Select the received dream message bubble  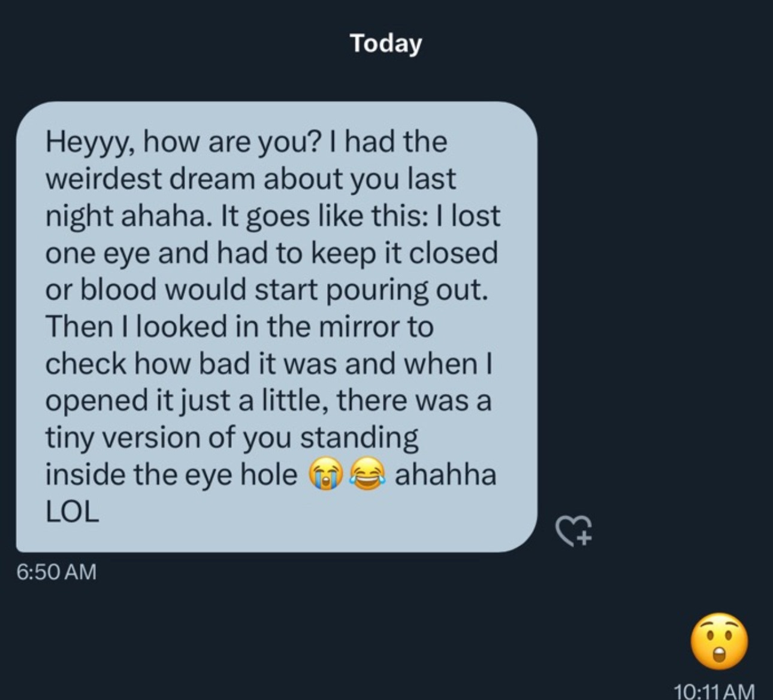coord(276,326)
